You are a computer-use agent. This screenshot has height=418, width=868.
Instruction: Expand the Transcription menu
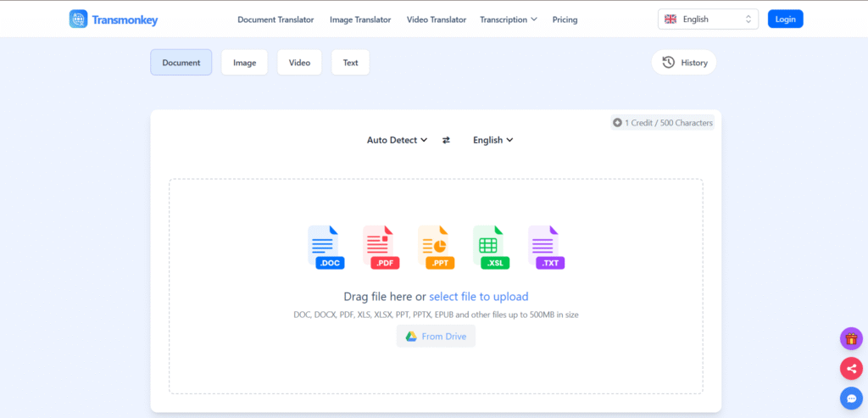509,20
